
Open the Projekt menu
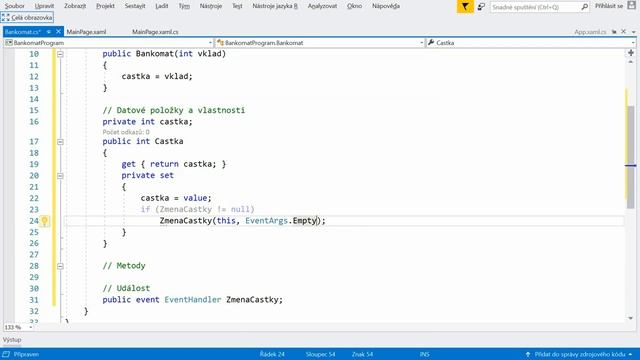[x=105, y=6]
